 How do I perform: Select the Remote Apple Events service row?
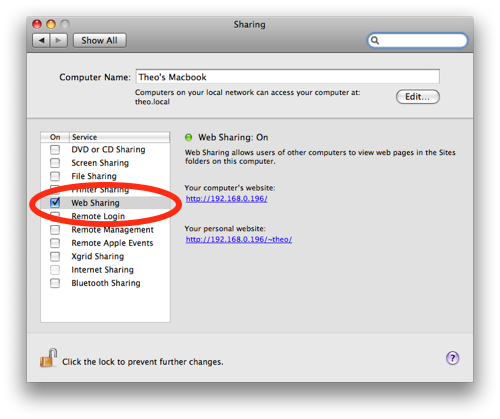[x=105, y=243]
